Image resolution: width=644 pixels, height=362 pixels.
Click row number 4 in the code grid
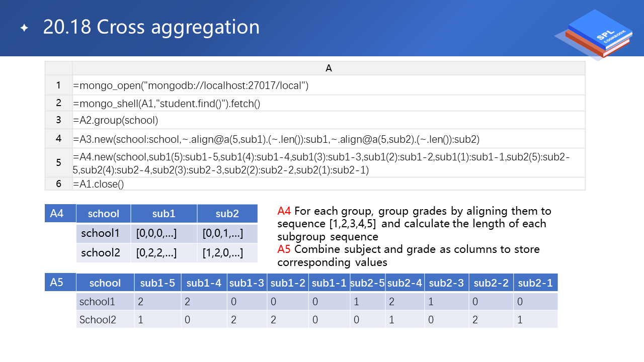[58, 138]
